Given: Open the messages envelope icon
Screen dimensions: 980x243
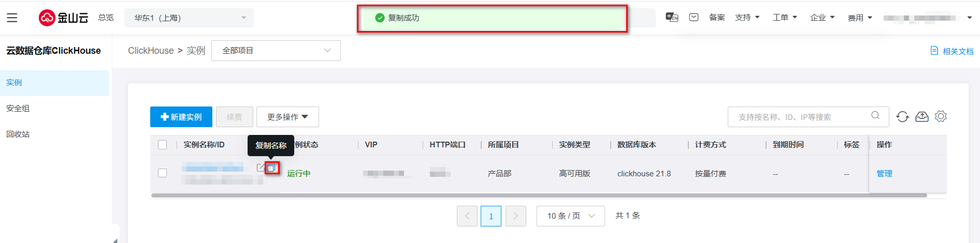Looking at the screenshot, I should [x=694, y=18].
